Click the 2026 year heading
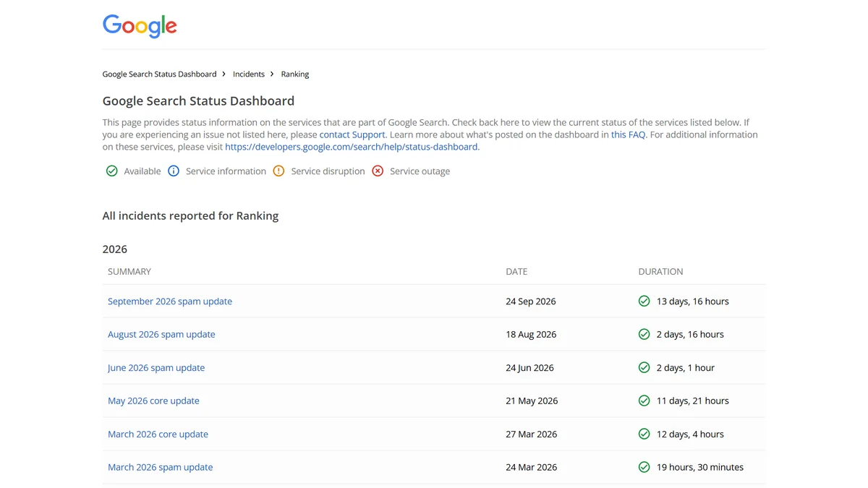This screenshot has height=488, width=868. tap(115, 249)
